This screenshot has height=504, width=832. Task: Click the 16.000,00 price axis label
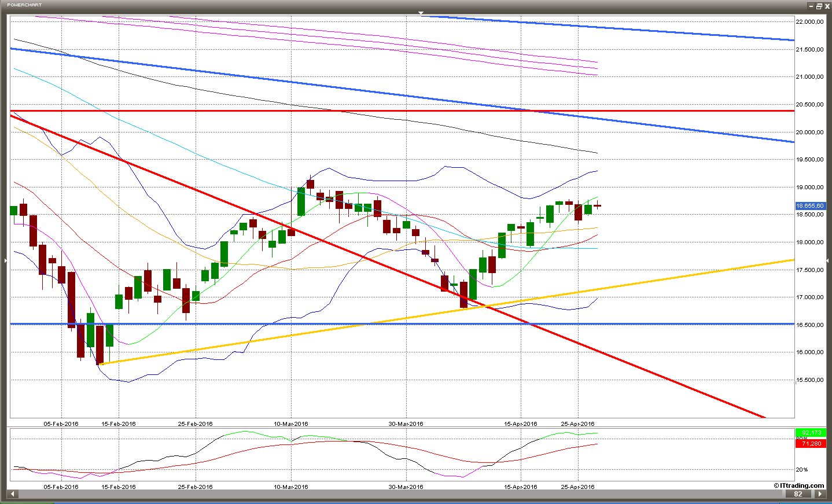tap(810, 352)
